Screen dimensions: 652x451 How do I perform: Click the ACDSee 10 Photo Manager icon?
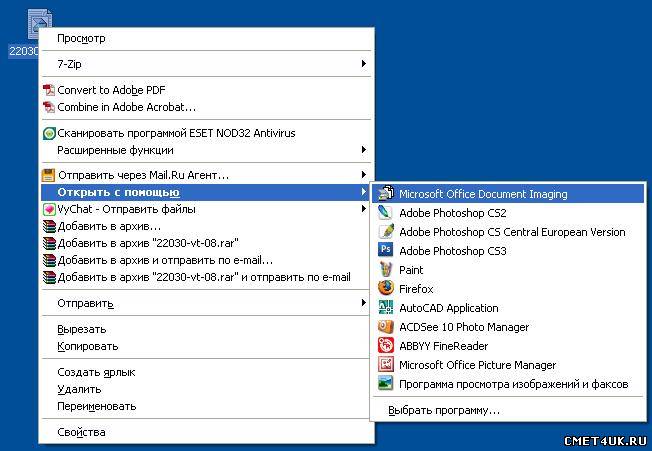386,327
